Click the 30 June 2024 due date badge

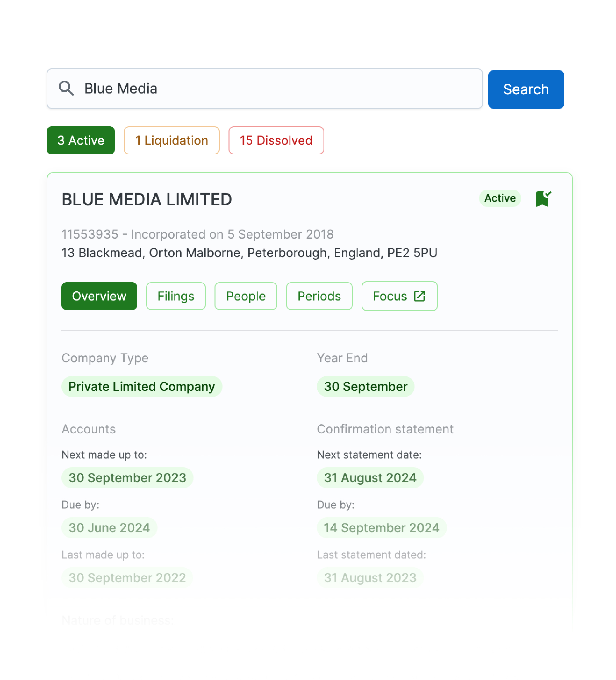[x=109, y=528]
